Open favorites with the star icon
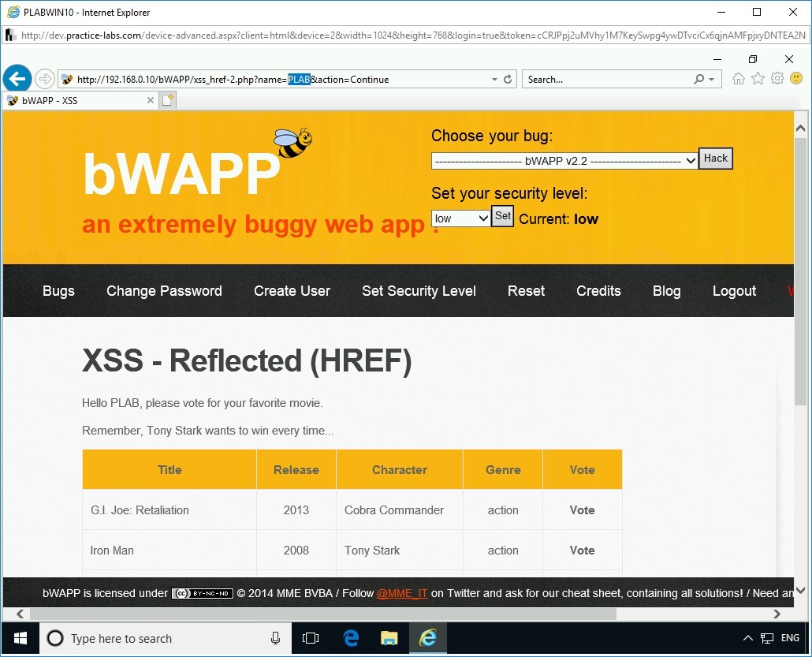The height and width of the screenshot is (657, 812). tap(758, 78)
